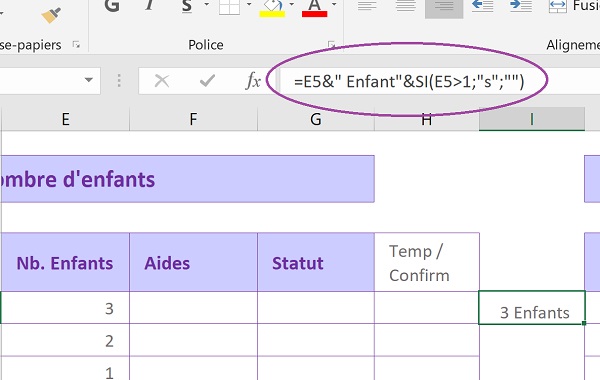Cancel the formula entry with the X
This screenshot has height=380, width=600.
162,81
